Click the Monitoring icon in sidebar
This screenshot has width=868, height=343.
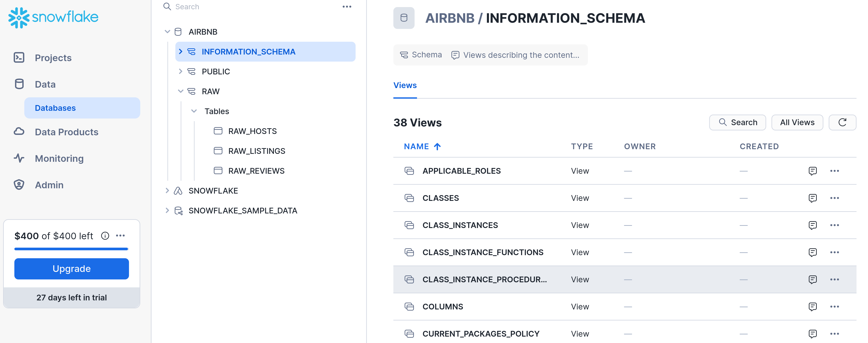pyautogui.click(x=19, y=158)
